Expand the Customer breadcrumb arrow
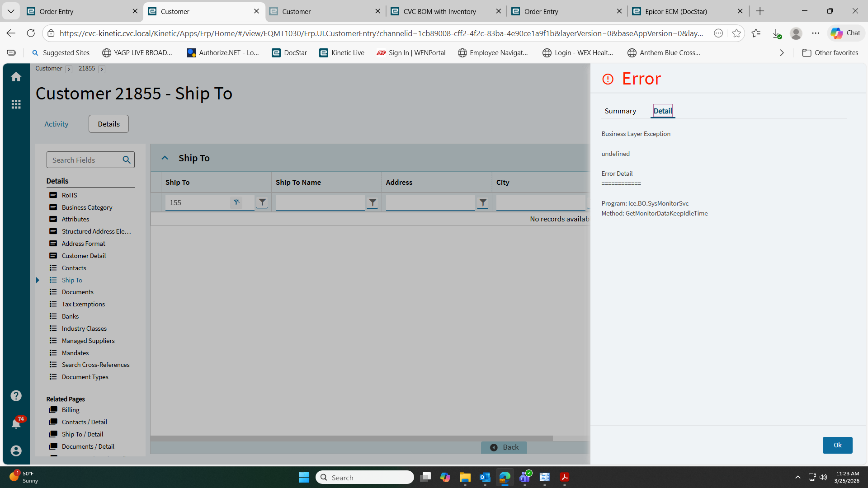This screenshot has width=868, height=488. (69, 69)
